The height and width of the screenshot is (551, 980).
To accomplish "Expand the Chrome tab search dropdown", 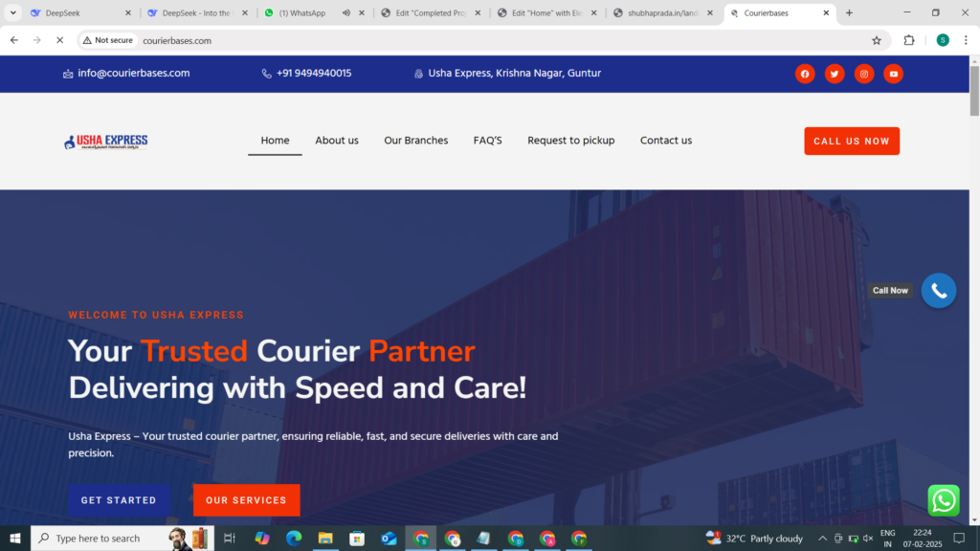I will pos(13,12).
